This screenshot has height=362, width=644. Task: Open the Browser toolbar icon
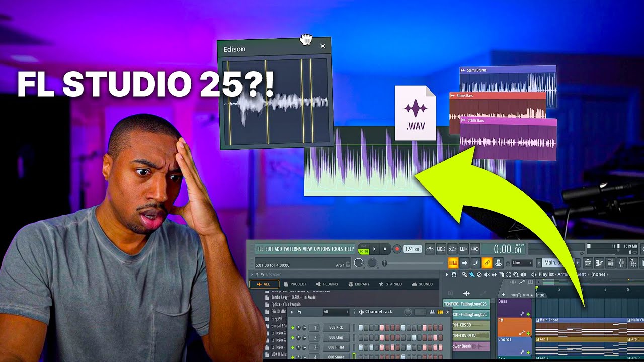633,263
